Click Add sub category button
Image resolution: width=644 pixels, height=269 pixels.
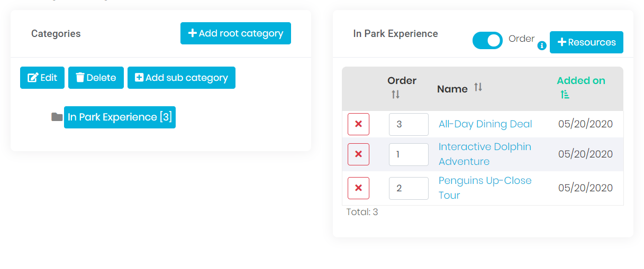coord(182,78)
